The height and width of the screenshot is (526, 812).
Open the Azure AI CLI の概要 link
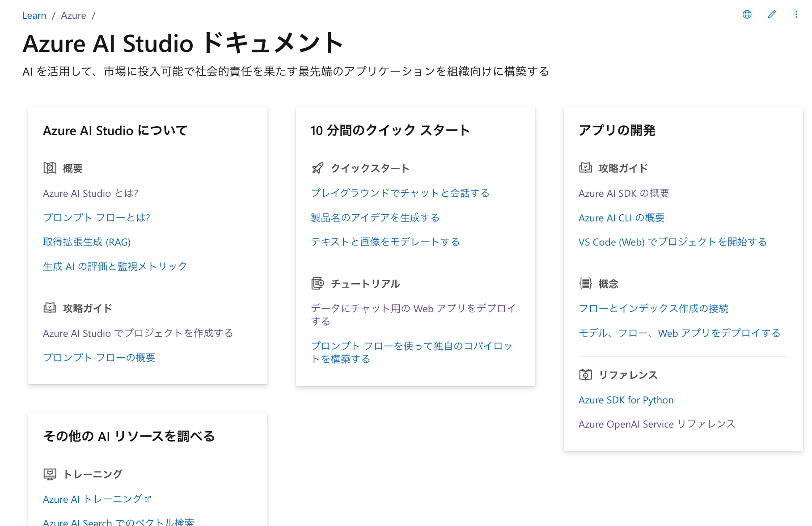tap(622, 218)
